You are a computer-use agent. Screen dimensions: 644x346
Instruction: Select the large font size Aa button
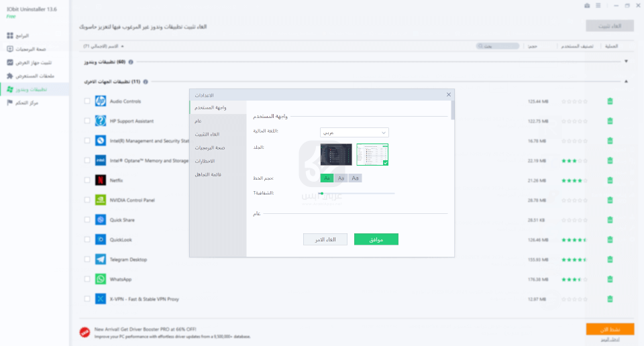[x=356, y=178]
